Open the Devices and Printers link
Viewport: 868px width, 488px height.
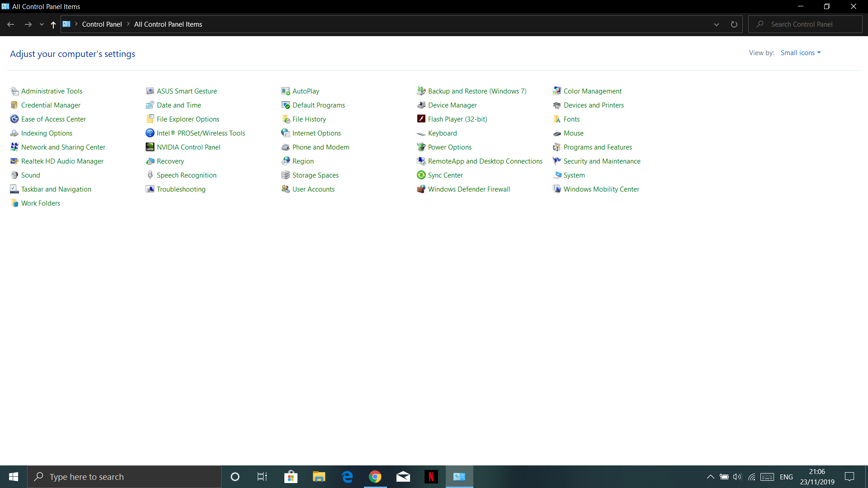tap(594, 105)
